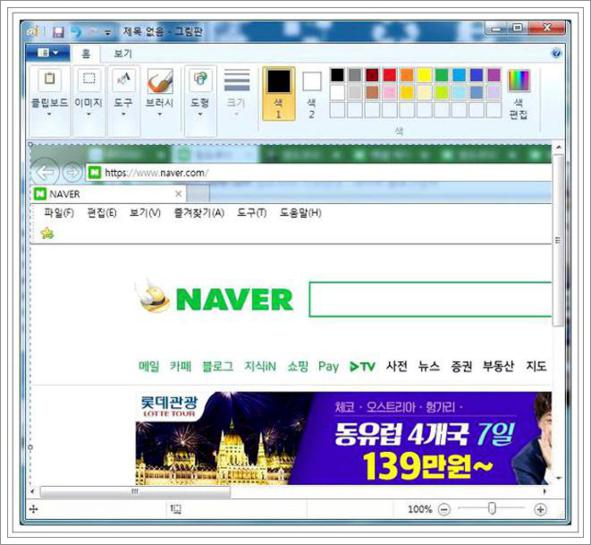Pick the black color swatch
The image size is (591, 545).
337,75
